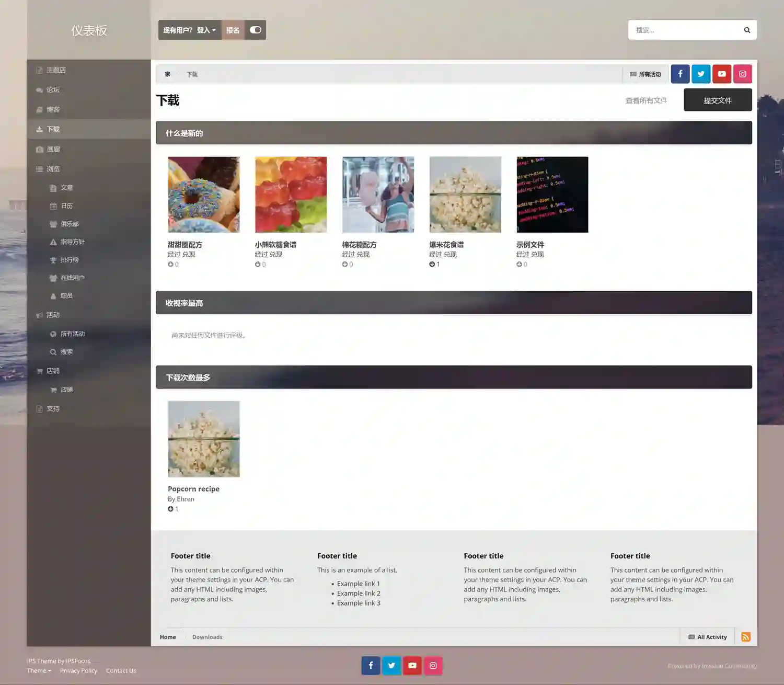
Task: Open the cotton candy recipe thumbnail
Action: (x=378, y=195)
